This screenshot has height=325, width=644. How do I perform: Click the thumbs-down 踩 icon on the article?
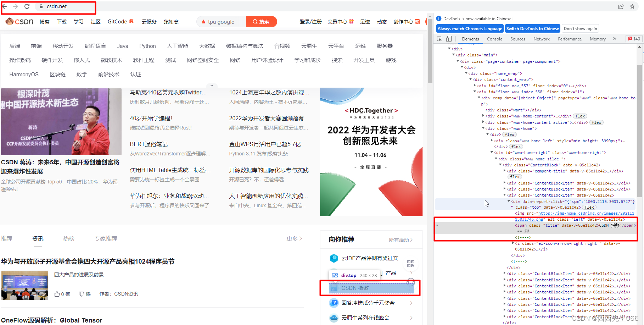82,294
